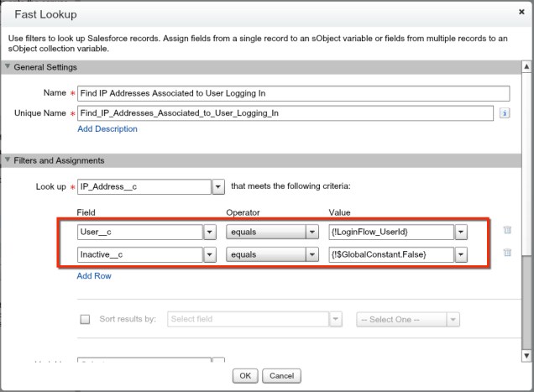This screenshot has height=392, width=534.
Task: Click the Add Description link
Action: coord(107,129)
